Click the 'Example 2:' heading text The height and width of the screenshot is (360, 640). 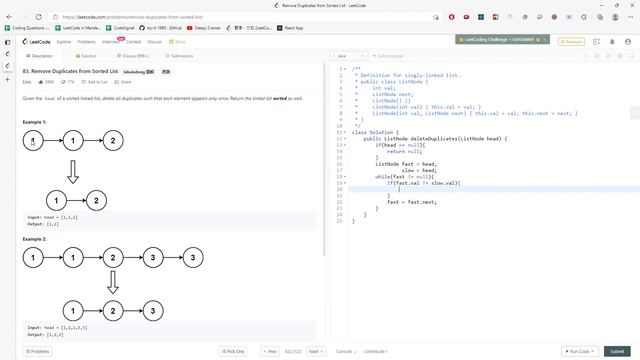35,239
